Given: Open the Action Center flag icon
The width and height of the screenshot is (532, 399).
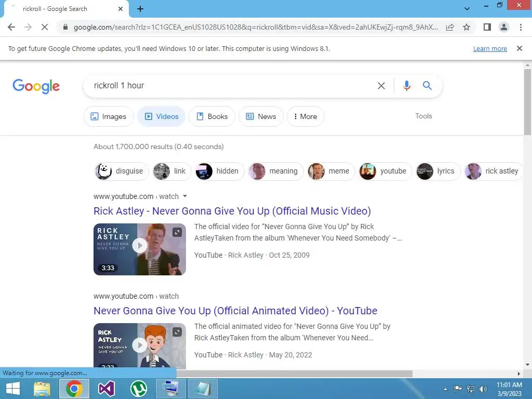Looking at the screenshot, I should point(458,389).
